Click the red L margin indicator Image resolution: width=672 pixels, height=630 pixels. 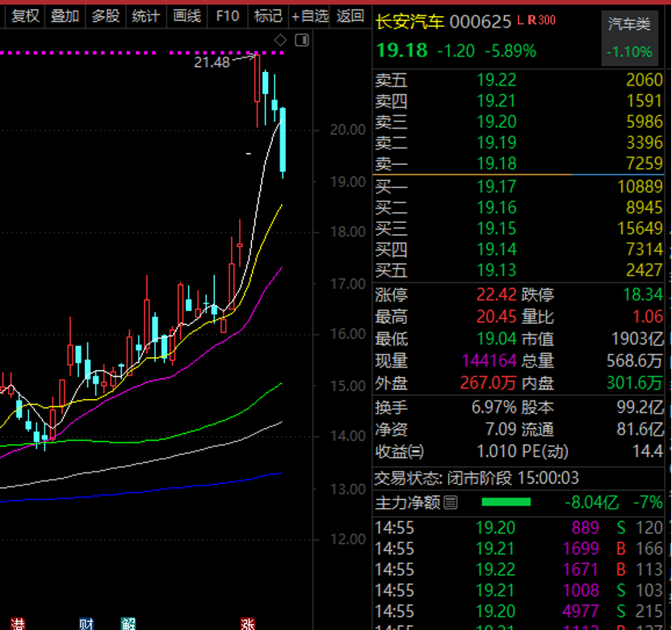520,19
